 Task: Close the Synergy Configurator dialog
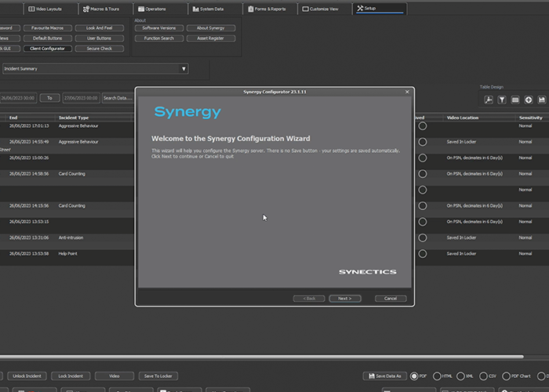407,92
